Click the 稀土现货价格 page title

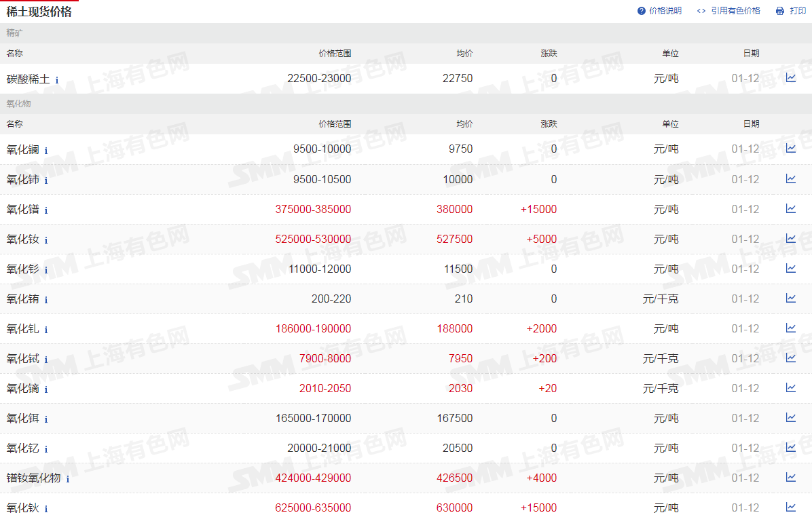[39, 12]
